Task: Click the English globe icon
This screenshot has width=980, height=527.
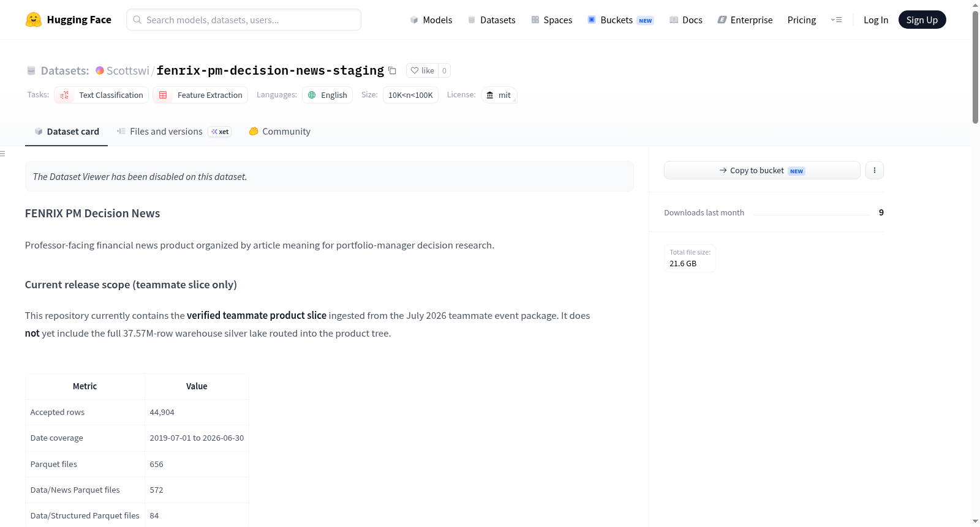Action: point(312,95)
